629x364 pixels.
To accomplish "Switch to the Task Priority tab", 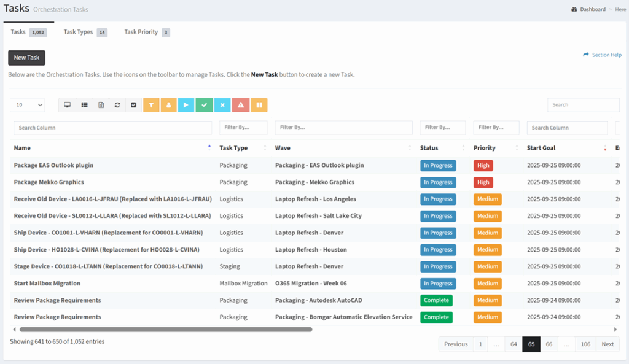I will [x=141, y=32].
